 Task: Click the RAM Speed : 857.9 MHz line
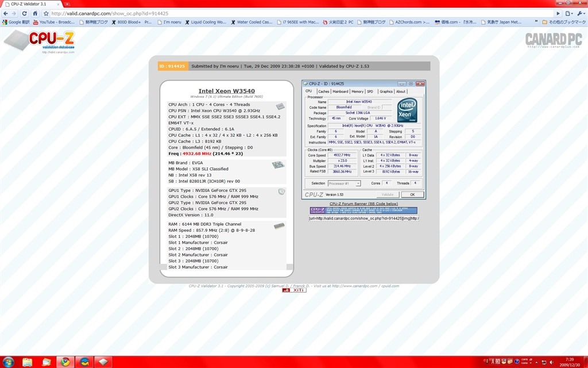(211, 230)
